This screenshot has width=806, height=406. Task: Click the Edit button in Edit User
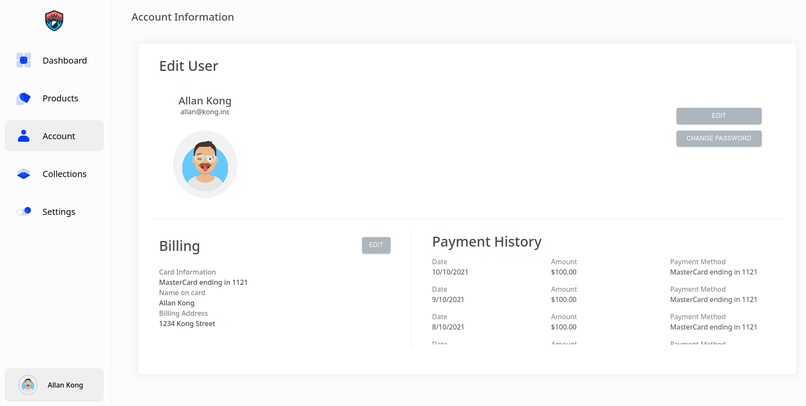tap(719, 116)
